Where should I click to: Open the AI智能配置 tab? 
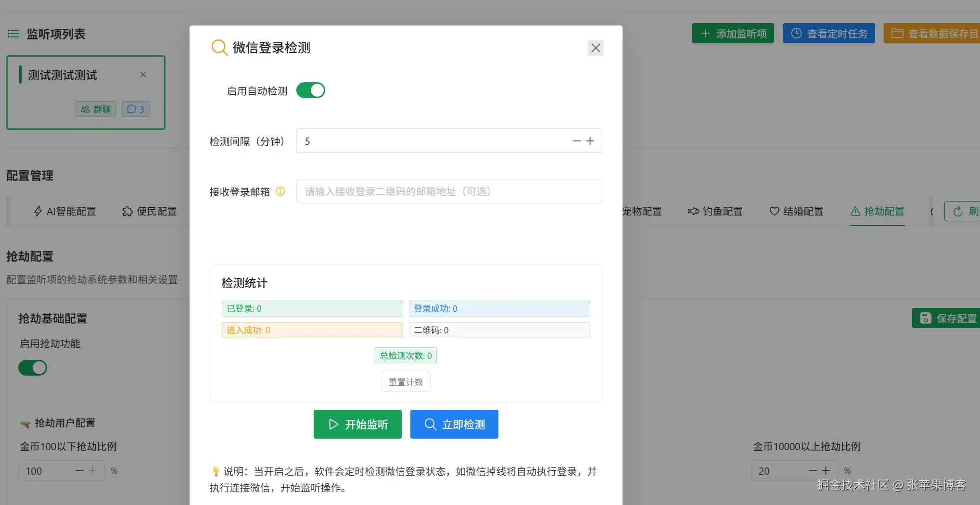tap(65, 211)
